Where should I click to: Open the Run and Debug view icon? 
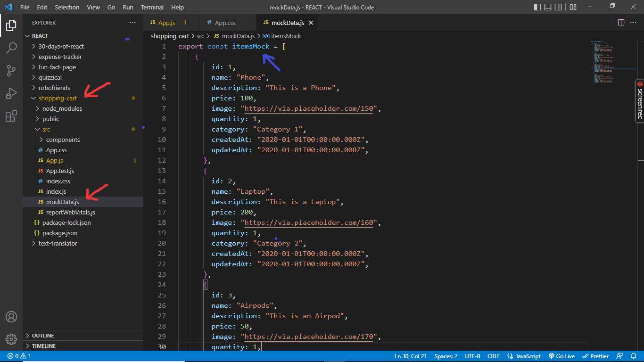(x=11, y=93)
